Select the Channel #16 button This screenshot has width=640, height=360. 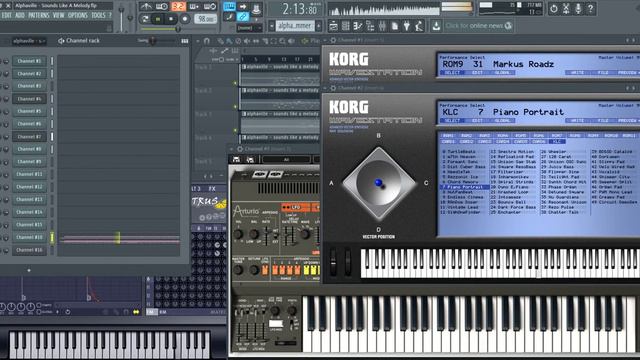pyautogui.click(x=29, y=250)
